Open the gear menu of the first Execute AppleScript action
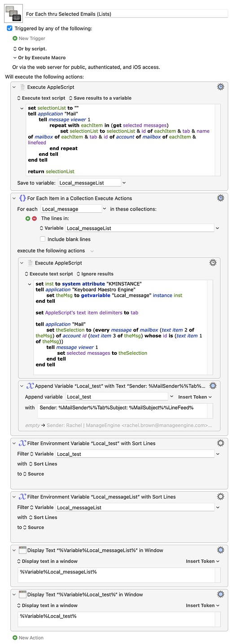The image size is (232, 644). click(x=220, y=87)
